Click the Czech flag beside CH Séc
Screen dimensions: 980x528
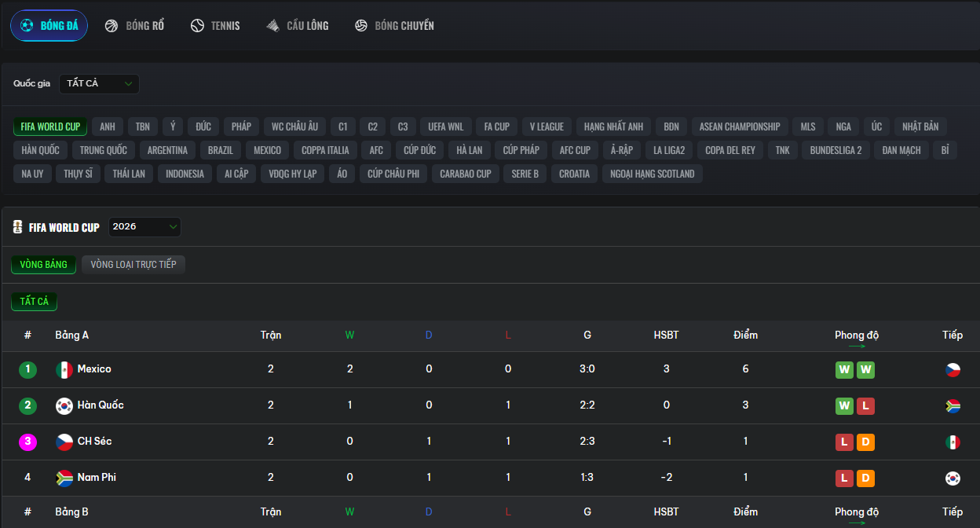pyautogui.click(x=64, y=442)
